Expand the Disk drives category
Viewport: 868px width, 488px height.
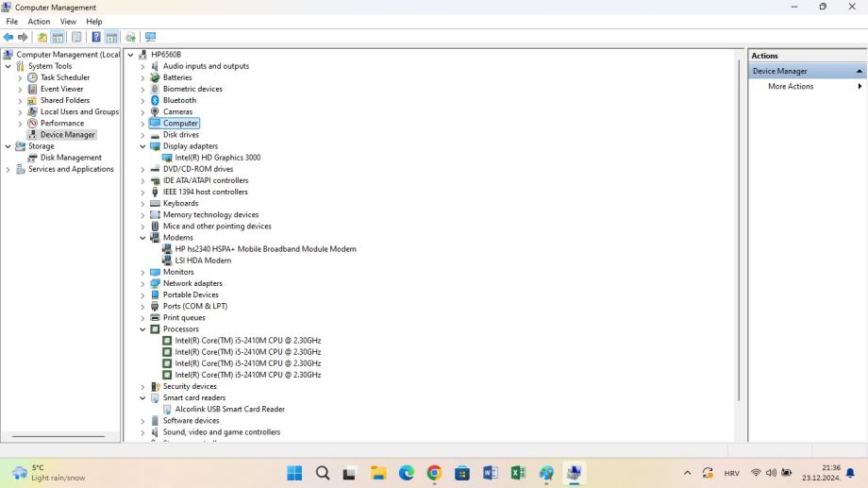[142, 135]
